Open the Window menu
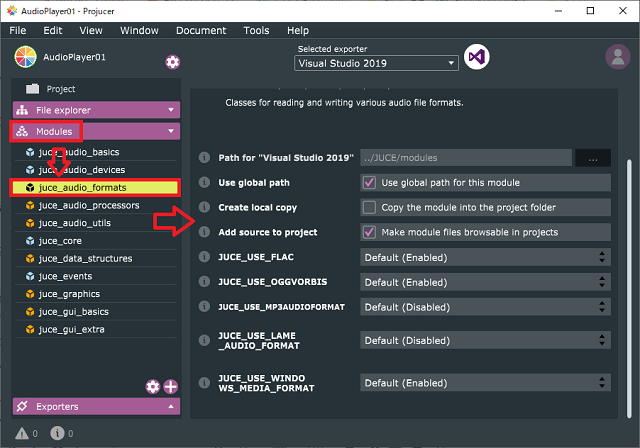 (139, 31)
